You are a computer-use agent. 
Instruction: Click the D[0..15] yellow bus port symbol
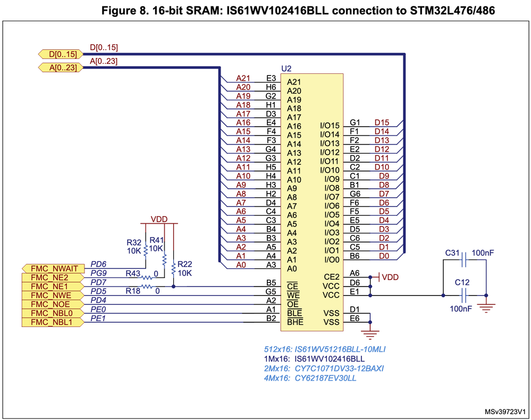[61, 54]
